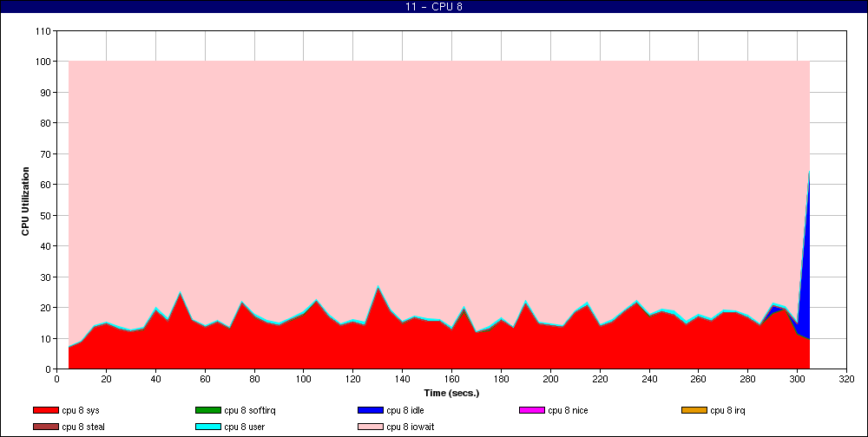Click the blue idle spike near 305 seconds

click(x=806, y=277)
